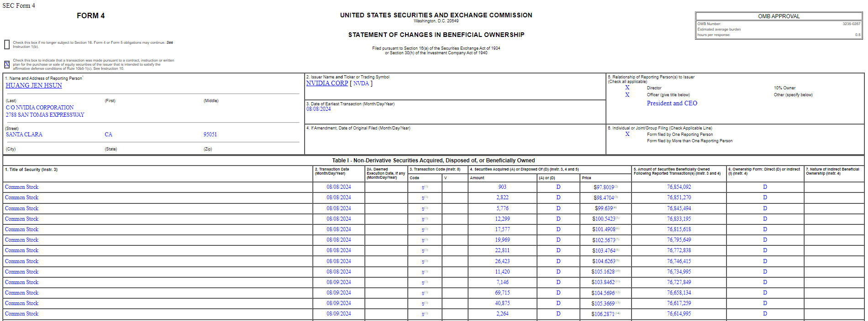Select the price $101.4908
The height and width of the screenshot is (321, 868).
pyautogui.click(x=604, y=229)
